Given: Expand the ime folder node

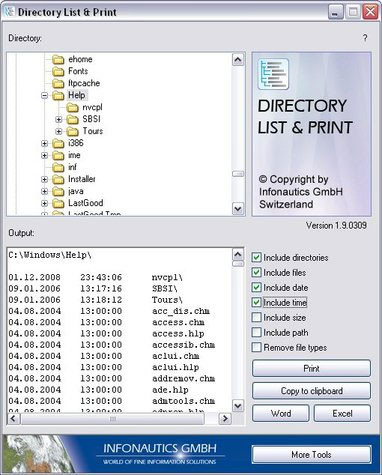Looking at the screenshot, I should (44, 156).
